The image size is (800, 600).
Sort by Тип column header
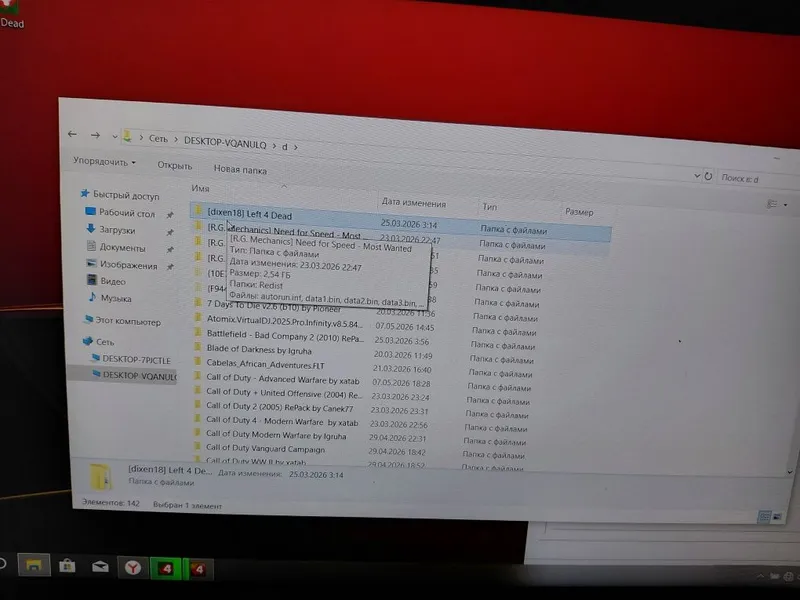[489, 207]
